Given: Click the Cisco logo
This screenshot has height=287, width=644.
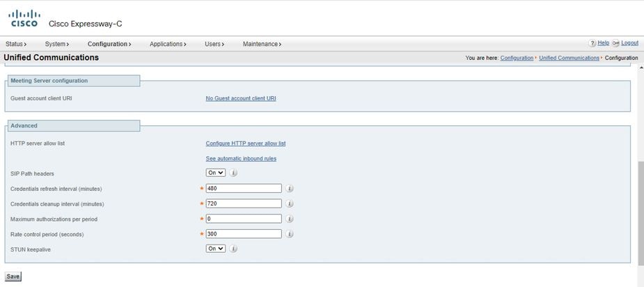Looking at the screenshot, I should [x=24, y=18].
